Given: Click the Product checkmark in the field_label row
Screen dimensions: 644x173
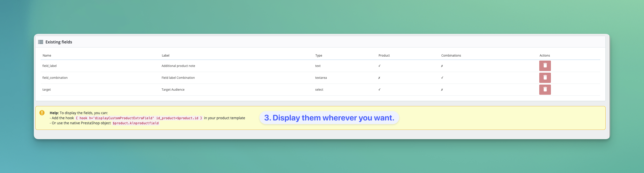Looking at the screenshot, I should click(x=379, y=66).
